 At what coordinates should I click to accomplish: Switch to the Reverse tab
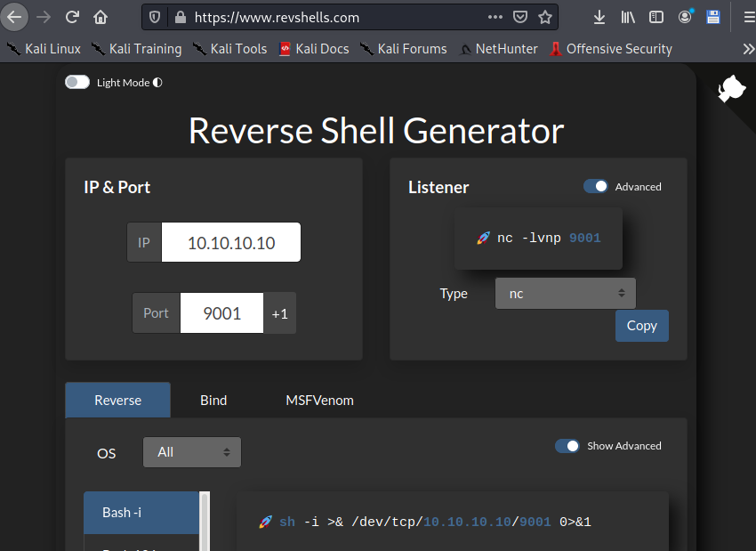coord(117,400)
